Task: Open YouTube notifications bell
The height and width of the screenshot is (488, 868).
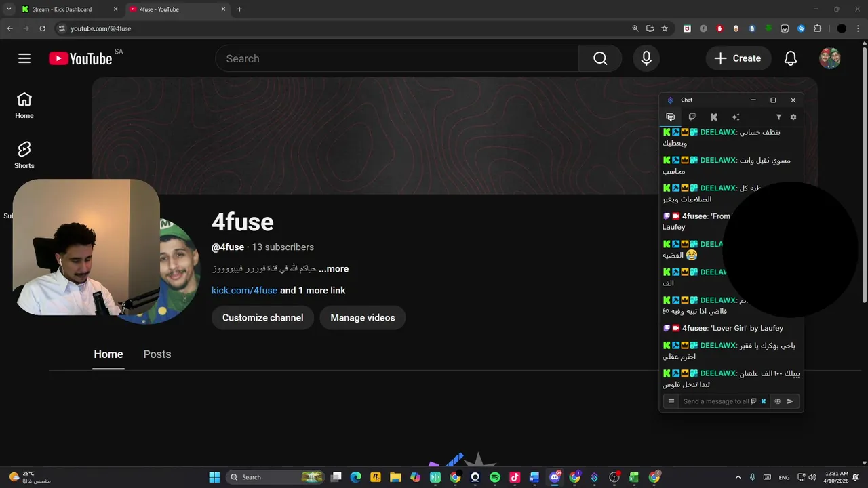Action: coord(791,58)
